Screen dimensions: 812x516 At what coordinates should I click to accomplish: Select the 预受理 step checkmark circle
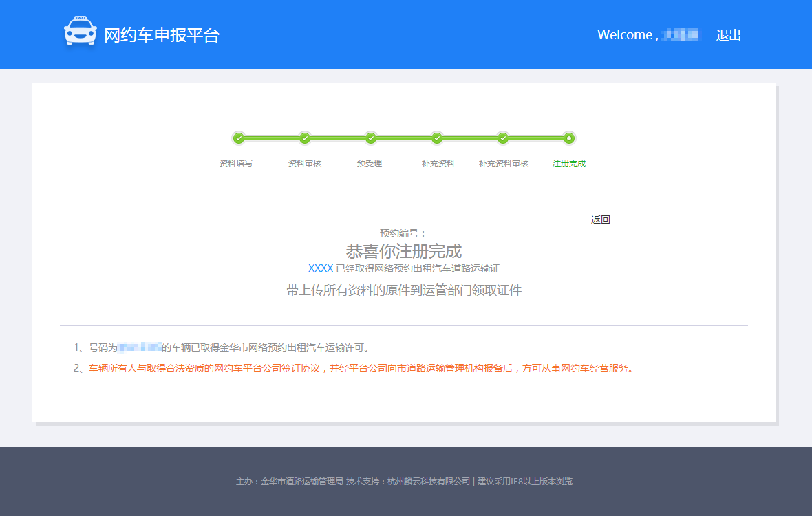point(371,138)
